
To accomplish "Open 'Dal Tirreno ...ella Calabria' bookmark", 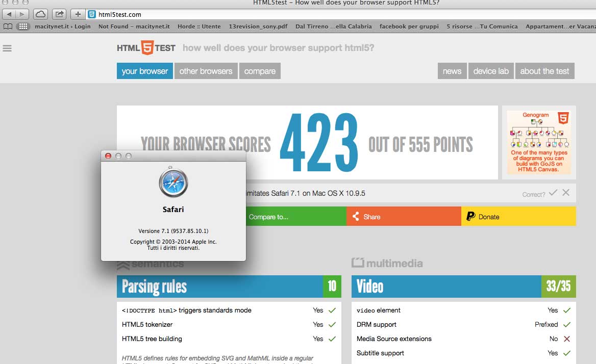I will pyautogui.click(x=334, y=26).
